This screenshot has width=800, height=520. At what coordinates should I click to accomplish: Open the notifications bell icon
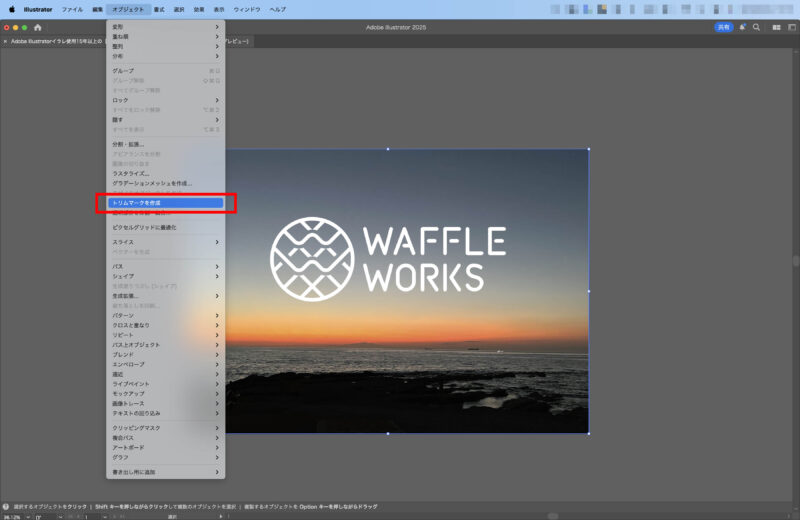742,27
